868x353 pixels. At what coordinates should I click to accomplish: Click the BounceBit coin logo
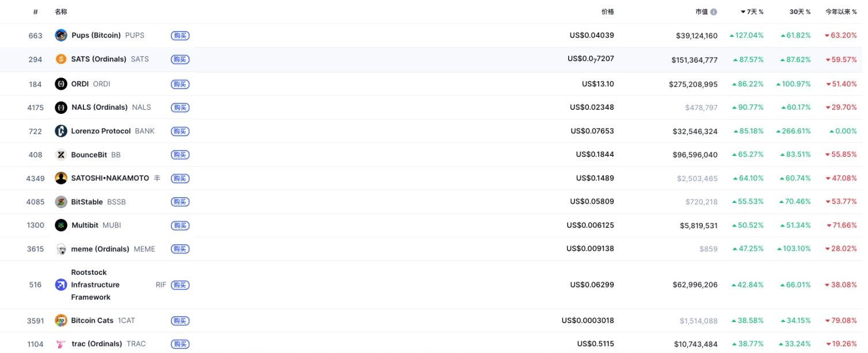tap(61, 155)
